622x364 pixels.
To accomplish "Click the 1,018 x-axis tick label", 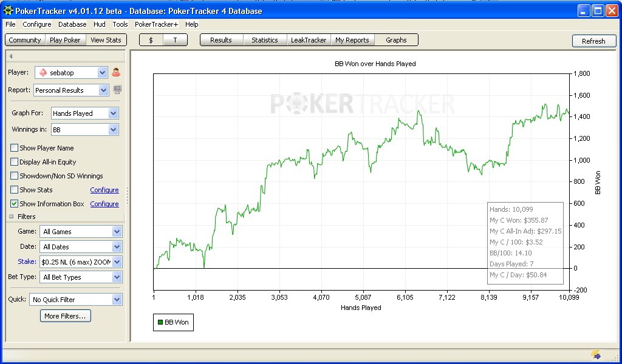I will coord(195,297).
